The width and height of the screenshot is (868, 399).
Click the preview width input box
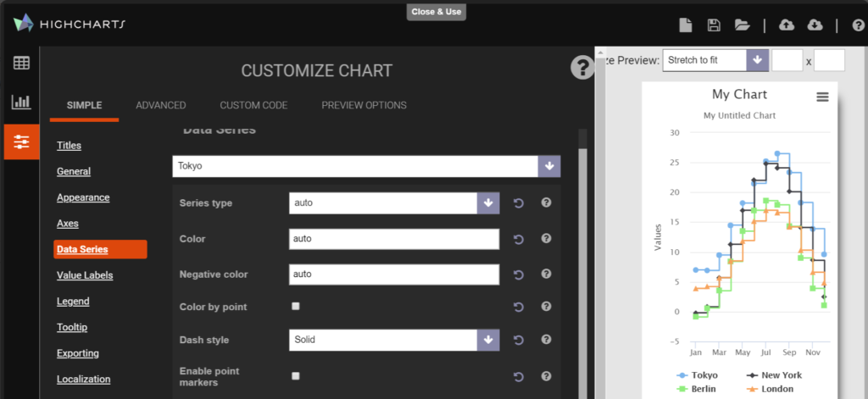[x=787, y=60]
